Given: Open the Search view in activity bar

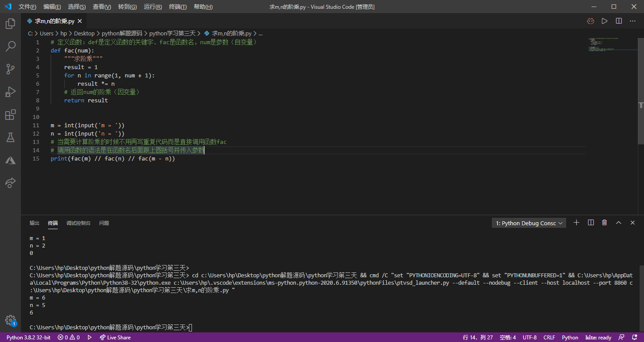Looking at the screenshot, I should (x=10, y=46).
